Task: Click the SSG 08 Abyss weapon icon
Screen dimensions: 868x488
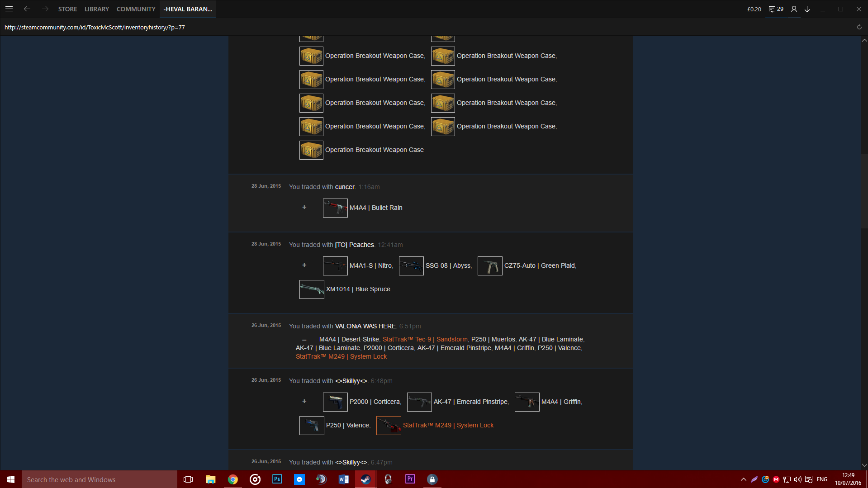Action: (411, 266)
